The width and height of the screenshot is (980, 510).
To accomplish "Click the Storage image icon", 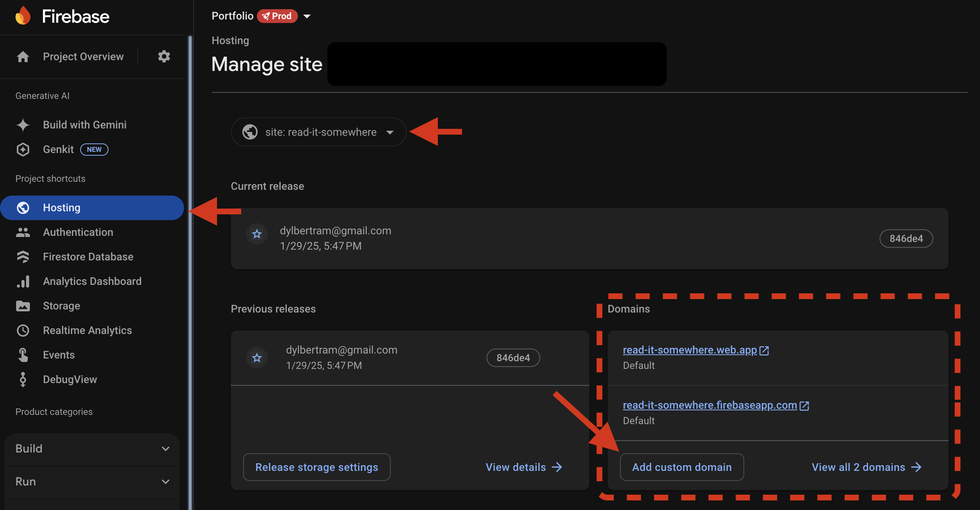I will (23, 306).
